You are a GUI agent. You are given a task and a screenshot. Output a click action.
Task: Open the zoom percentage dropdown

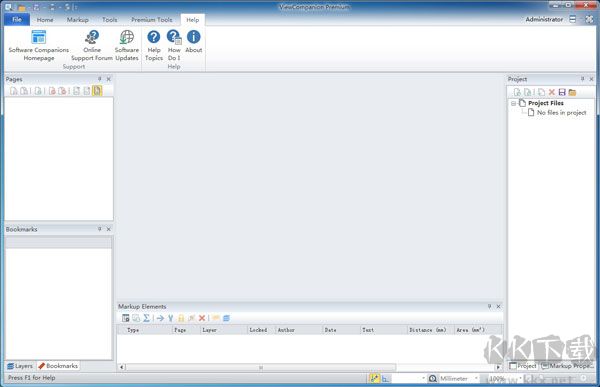pos(520,378)
